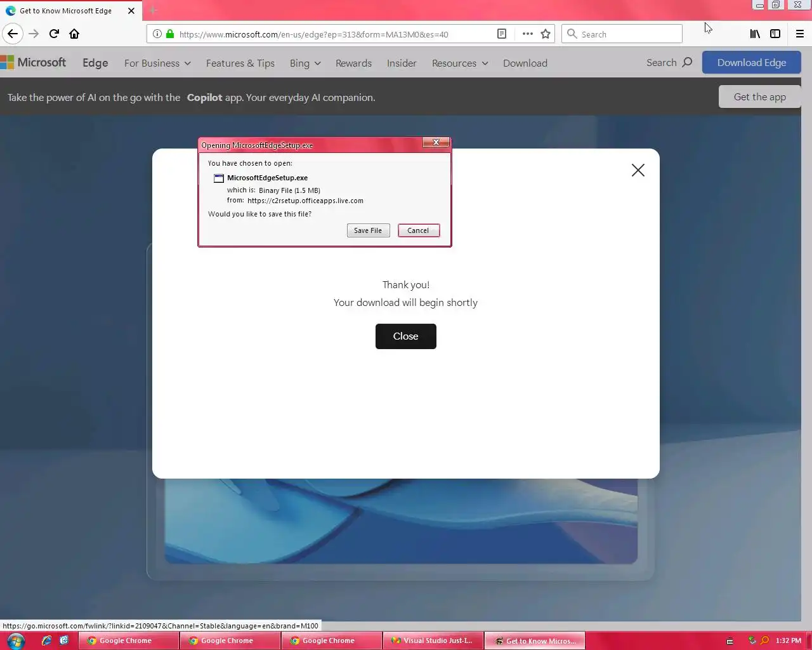This screenshot has height=650, width=812.
Task: Close the Opening MicrosoftEdgeSetup.exe dialog
Action: pyautogui.click(x=436, y=143)
